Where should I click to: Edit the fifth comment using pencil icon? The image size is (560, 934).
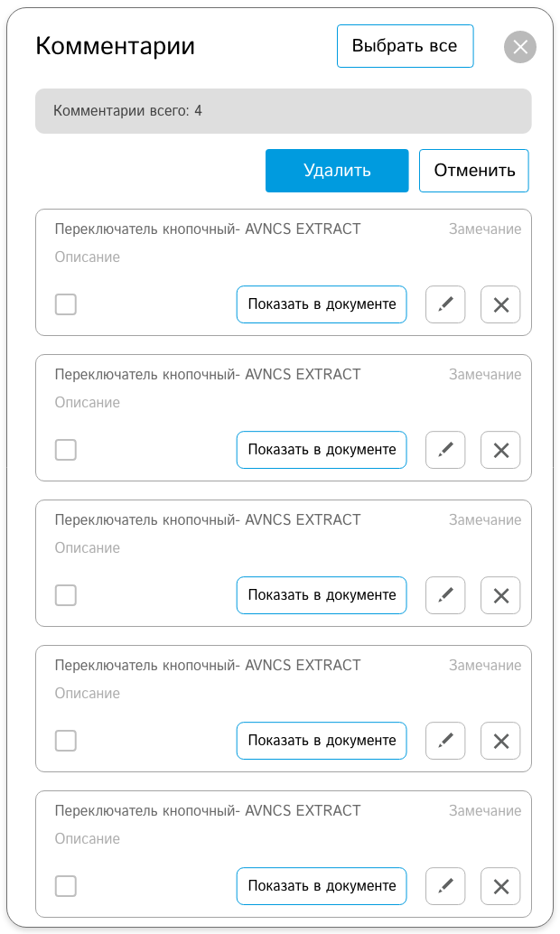[445, 886]
